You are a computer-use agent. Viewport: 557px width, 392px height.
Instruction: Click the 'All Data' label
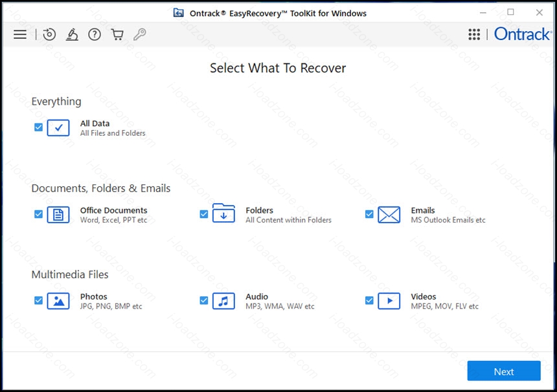click(95, 124)
